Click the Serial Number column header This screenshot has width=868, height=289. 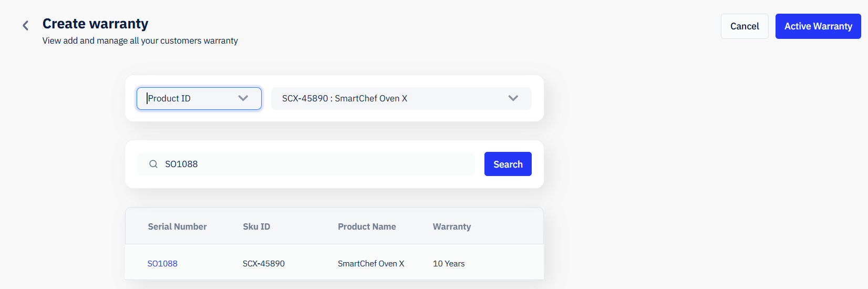tap(177, 226)
